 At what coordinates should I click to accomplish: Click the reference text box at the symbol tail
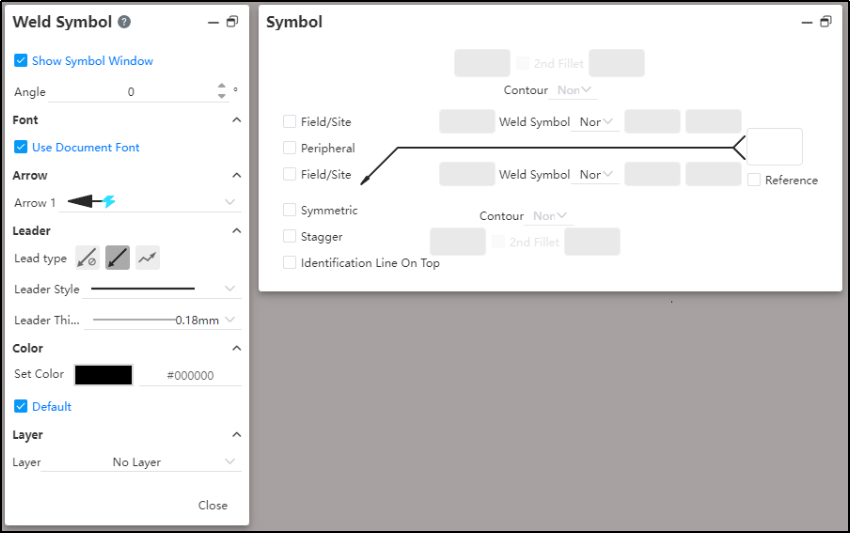pyautogui.click(x=774, y=147)
